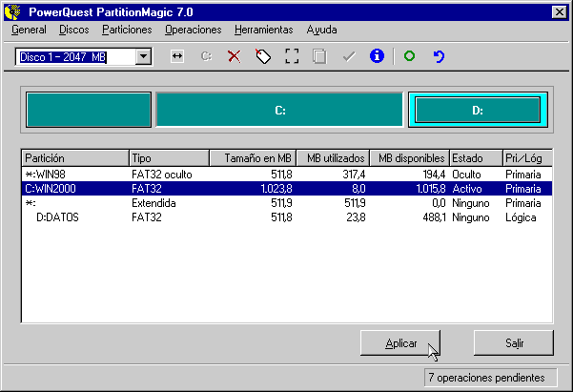Image resolution: width=573 pixels, height=392 pixels.
Task: Click the red X delete partition icon
Action: point(235,56)
